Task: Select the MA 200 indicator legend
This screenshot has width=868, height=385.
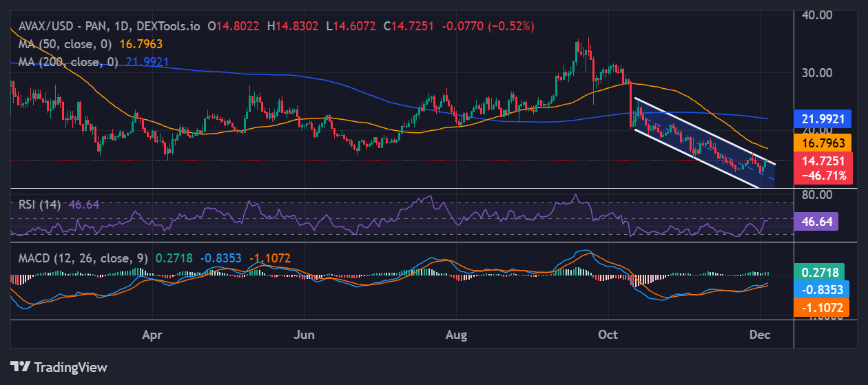Action: tap(68, 61)
